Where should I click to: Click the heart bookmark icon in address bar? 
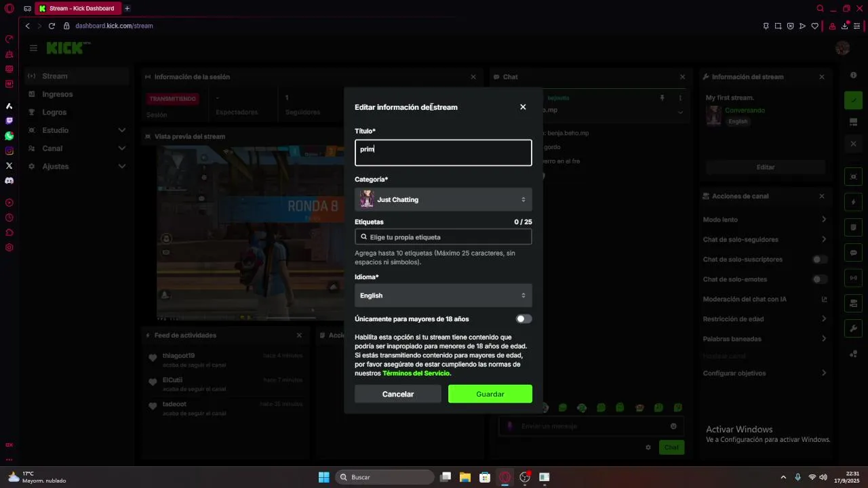[x=814, y=26]
